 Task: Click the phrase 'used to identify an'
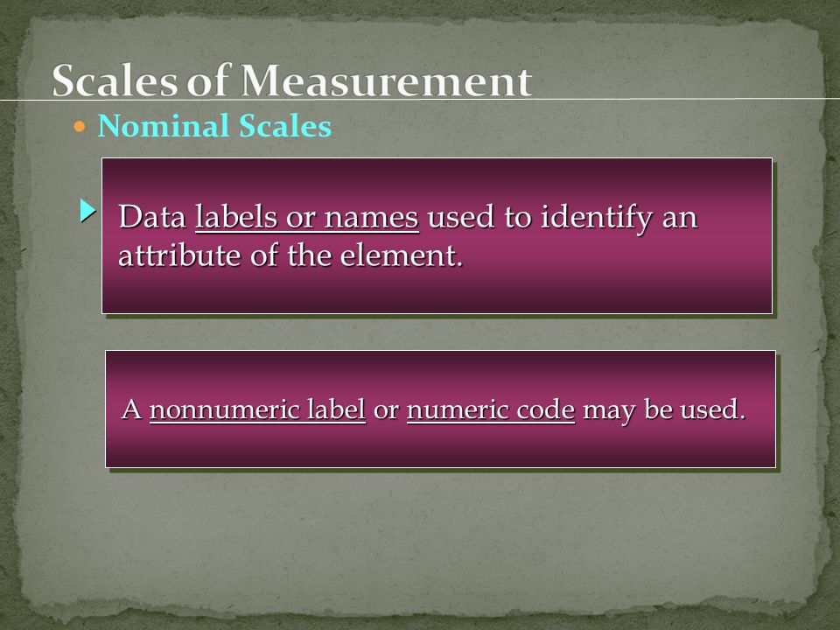[563, 218]
